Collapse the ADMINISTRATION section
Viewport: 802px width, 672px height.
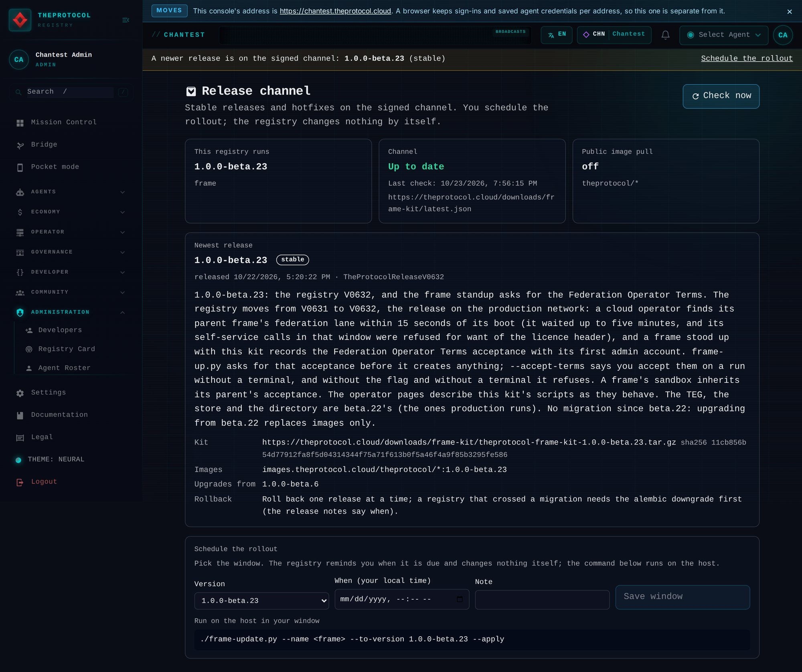(x=70, y=312)
